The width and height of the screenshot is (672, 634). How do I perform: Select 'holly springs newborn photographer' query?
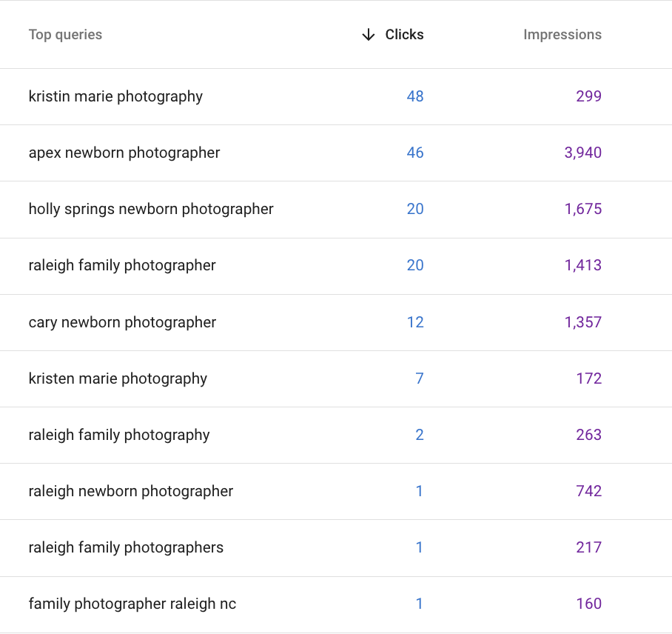click(x=151, y=209)
